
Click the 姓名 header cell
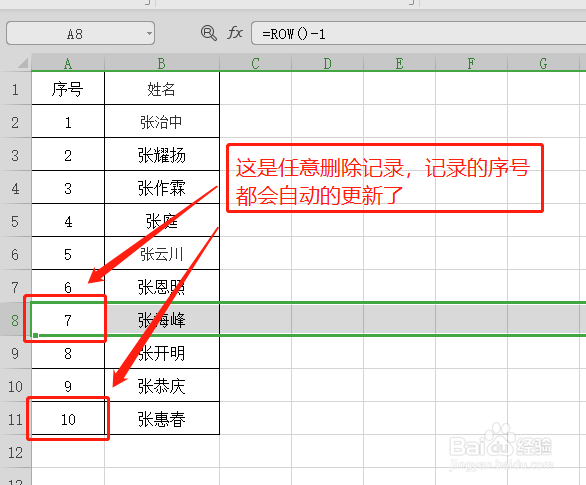click(162, 89)
